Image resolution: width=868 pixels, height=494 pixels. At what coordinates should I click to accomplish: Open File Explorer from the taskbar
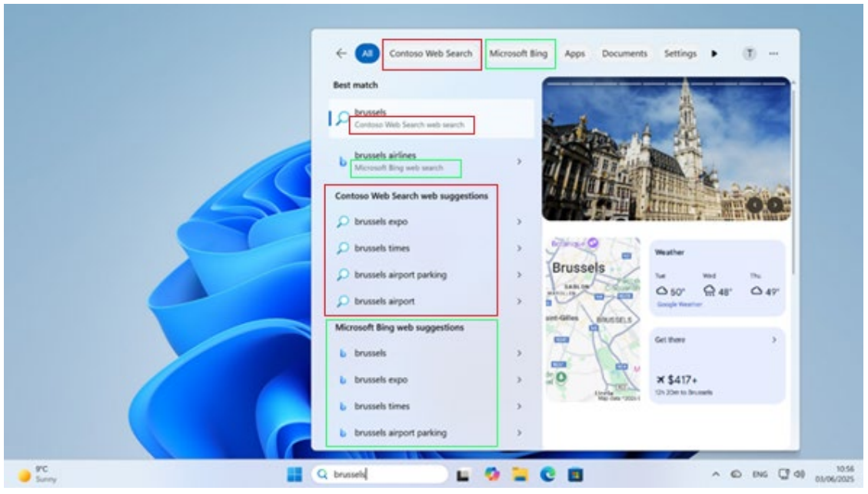520,474
